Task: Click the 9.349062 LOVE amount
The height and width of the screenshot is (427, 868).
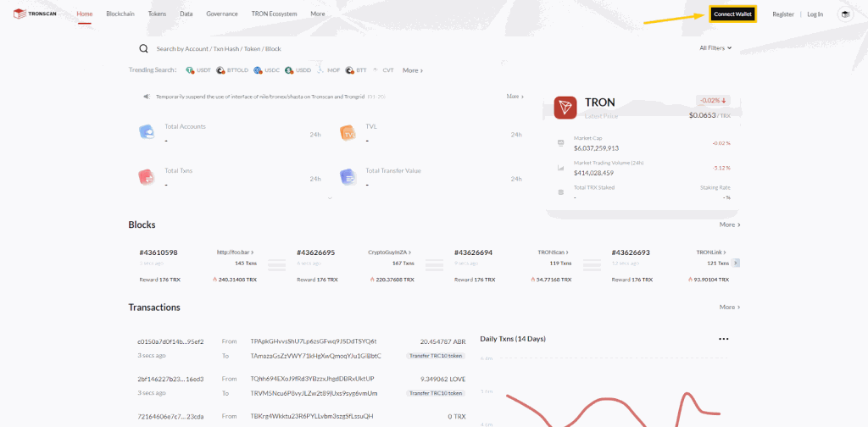Action: click(x=442, y=379)
